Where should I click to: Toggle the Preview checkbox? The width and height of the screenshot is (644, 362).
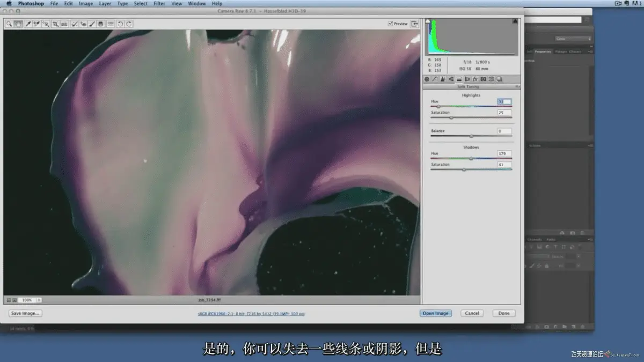390,24
